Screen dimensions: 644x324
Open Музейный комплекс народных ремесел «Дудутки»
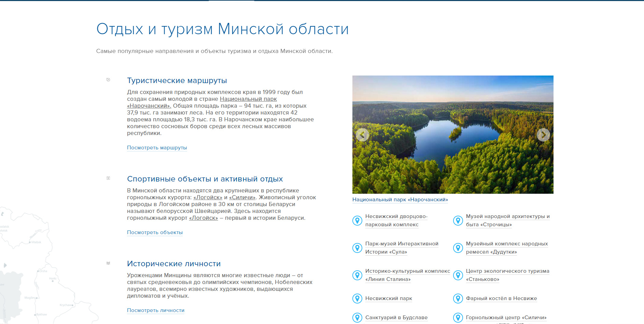point(507,248)
